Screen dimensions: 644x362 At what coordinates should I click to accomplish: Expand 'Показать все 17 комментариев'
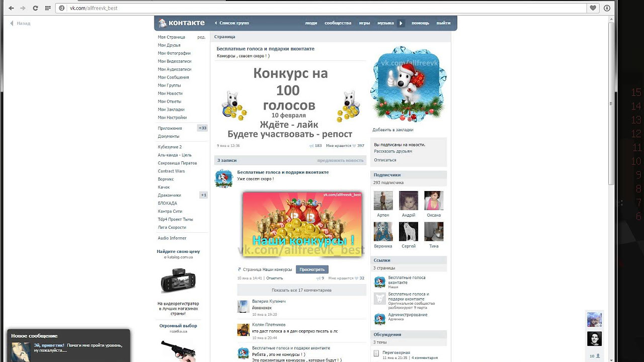301,290
